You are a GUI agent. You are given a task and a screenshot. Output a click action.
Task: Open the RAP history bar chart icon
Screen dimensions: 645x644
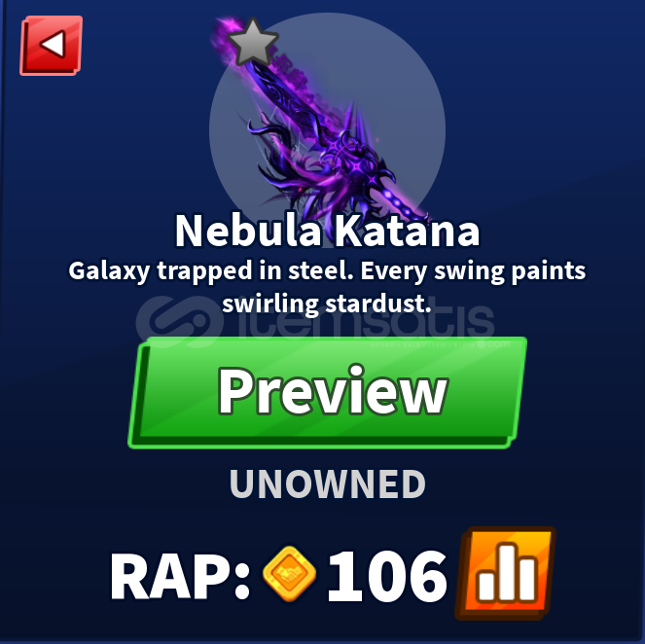pyautogui.click(x=506, y=573)
